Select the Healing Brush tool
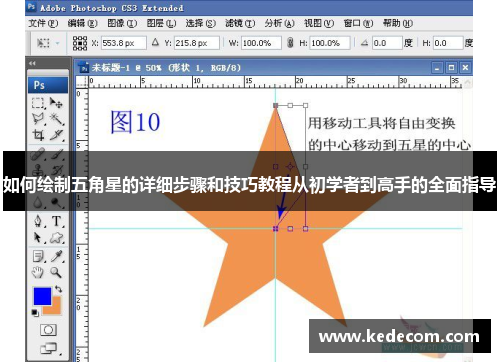The width and height of the screenshot is (500, 362). coord(38,154)
